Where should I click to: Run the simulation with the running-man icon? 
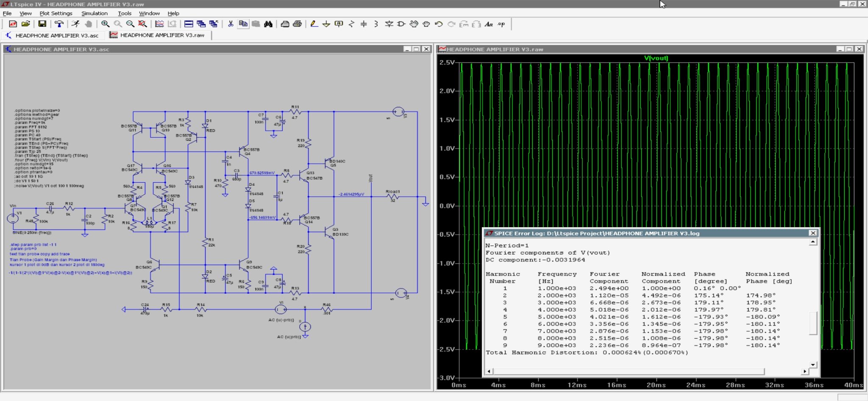[x=75, y=24]
